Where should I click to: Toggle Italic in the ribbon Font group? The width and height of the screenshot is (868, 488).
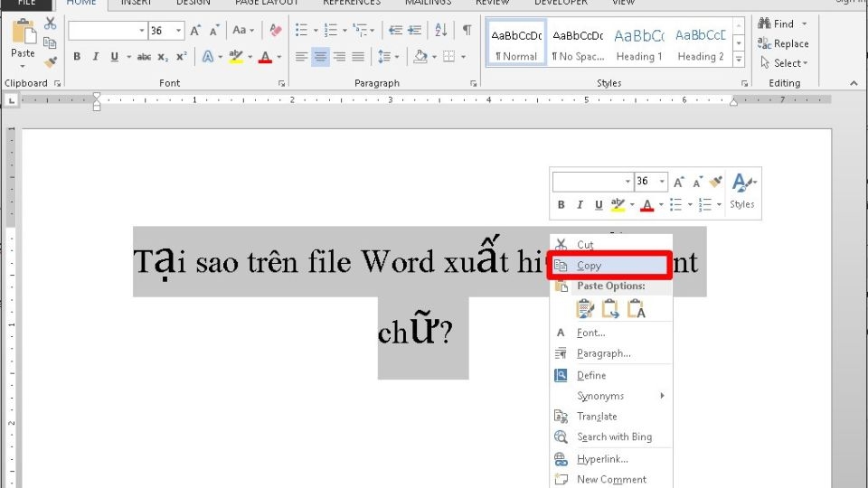[x=96, y=56]
